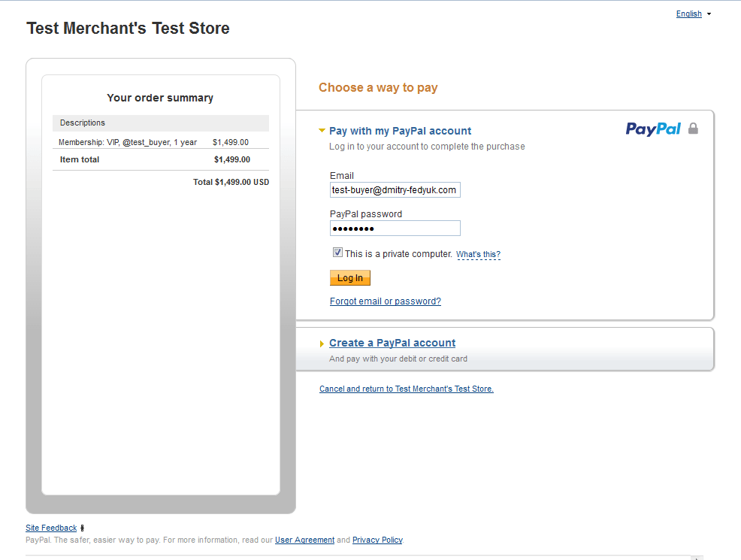Click 'What's this?' help link
Image resolution: width=741 pixels, height=560 pixels.
point(478,254)
